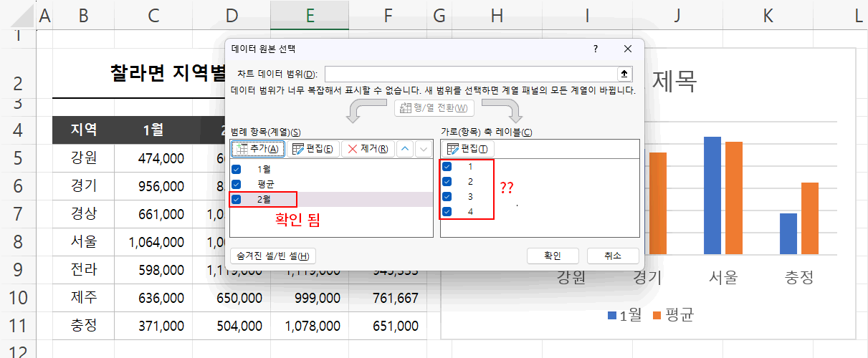The height and width of the screenshot is (358, 868).
Task: Click the 추가(A) add series button
Action: pyautogui.click(x=258, y=148)
